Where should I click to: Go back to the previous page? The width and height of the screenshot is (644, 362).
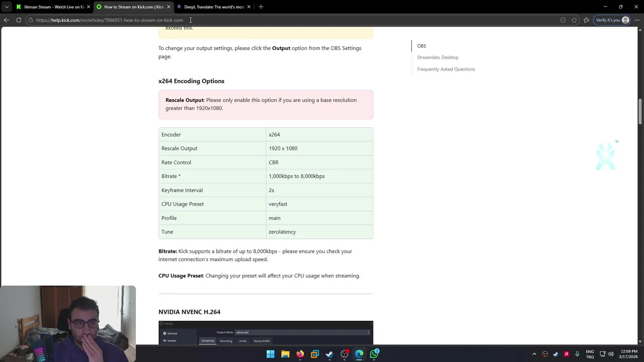click(x=7, y=20)
